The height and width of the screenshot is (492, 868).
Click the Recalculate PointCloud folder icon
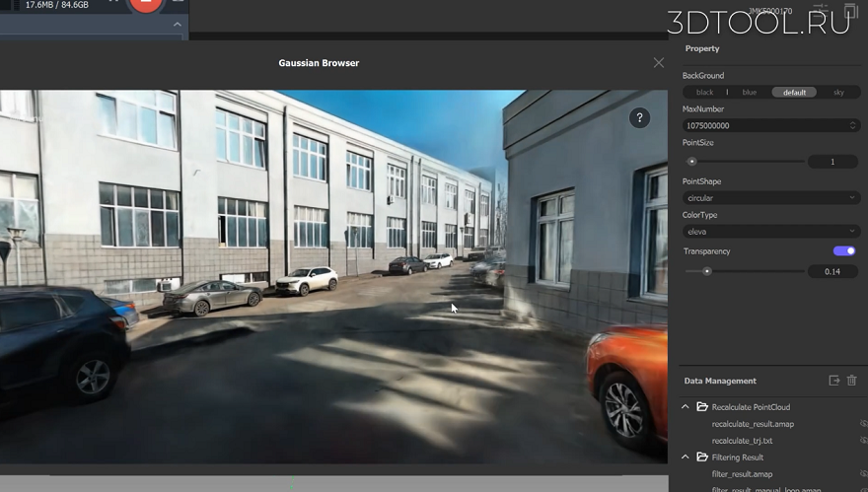pos(702,407)
